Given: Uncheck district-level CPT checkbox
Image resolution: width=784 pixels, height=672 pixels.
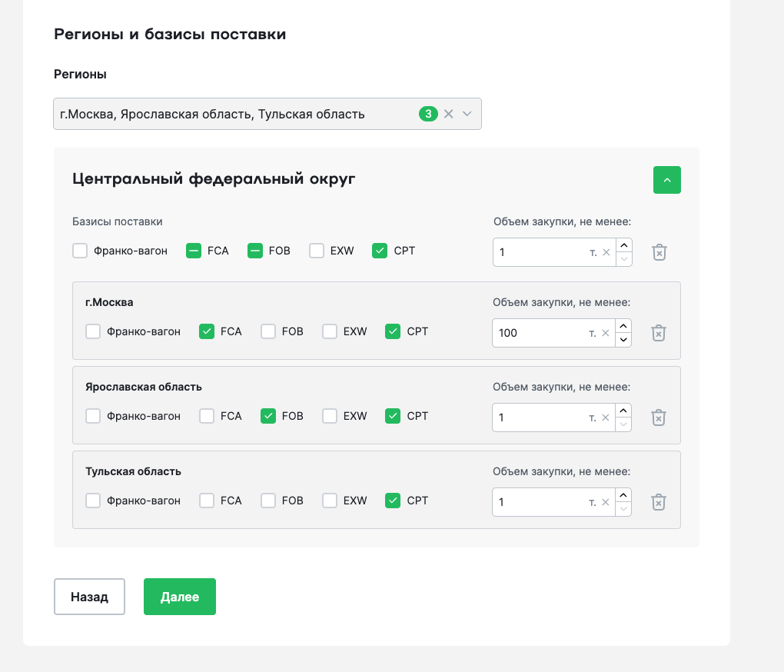Looking at the screenshot, I should 380,251.
